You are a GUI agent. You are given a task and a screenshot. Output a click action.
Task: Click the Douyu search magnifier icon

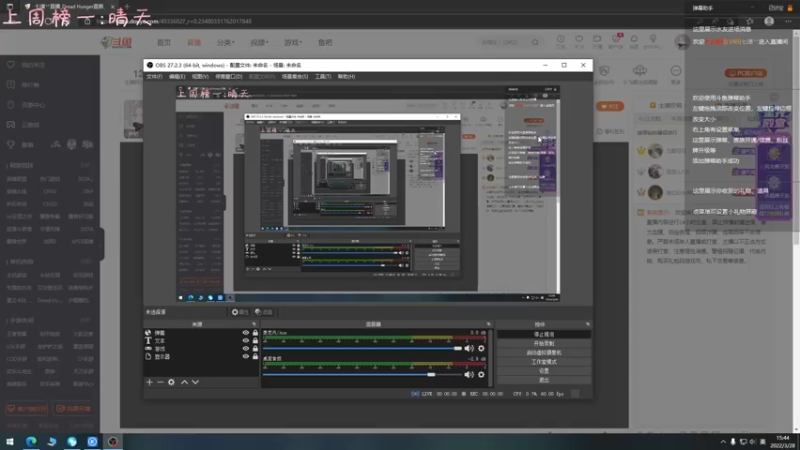[x=535, y=42]
